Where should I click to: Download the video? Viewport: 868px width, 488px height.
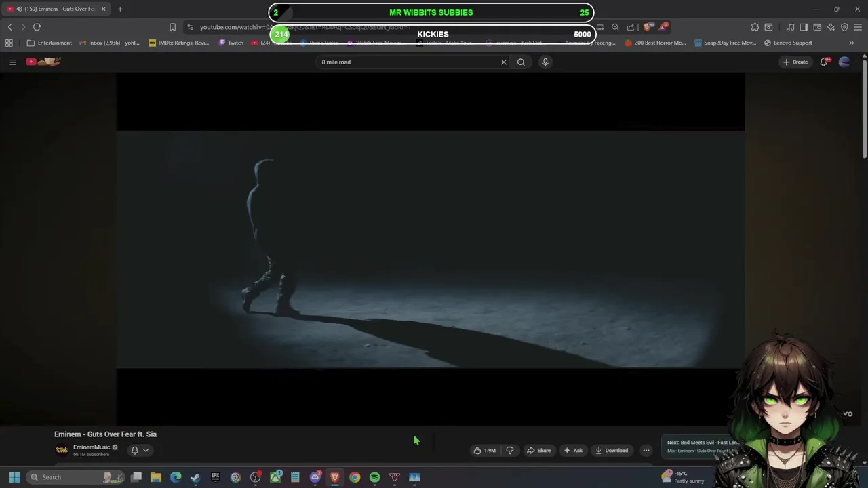click(x=611, y=450)
